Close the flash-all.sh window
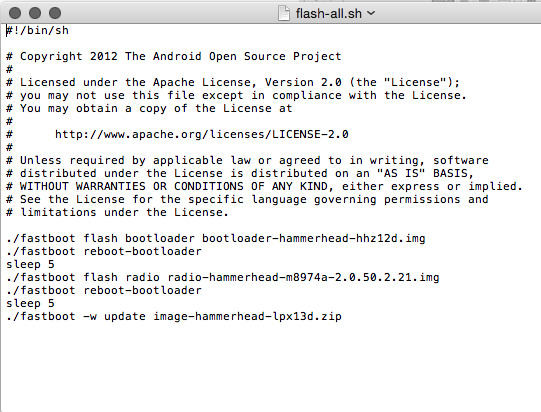The height and width of the screenshot is (412, 541). pyautogui.click(x=15, y=13)
